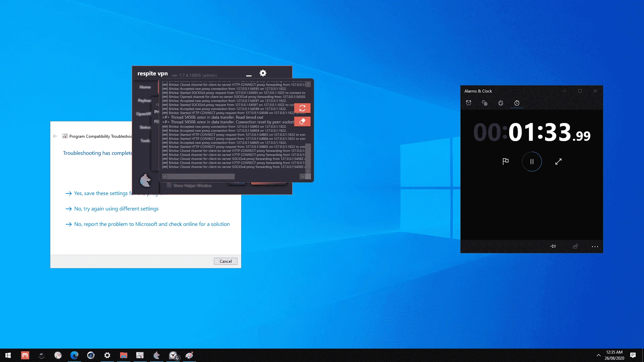Viewport: 644px width, 362px height.
Task: Click the 'Troubleshooting has complete' heading
Action: tap(98, 153)
